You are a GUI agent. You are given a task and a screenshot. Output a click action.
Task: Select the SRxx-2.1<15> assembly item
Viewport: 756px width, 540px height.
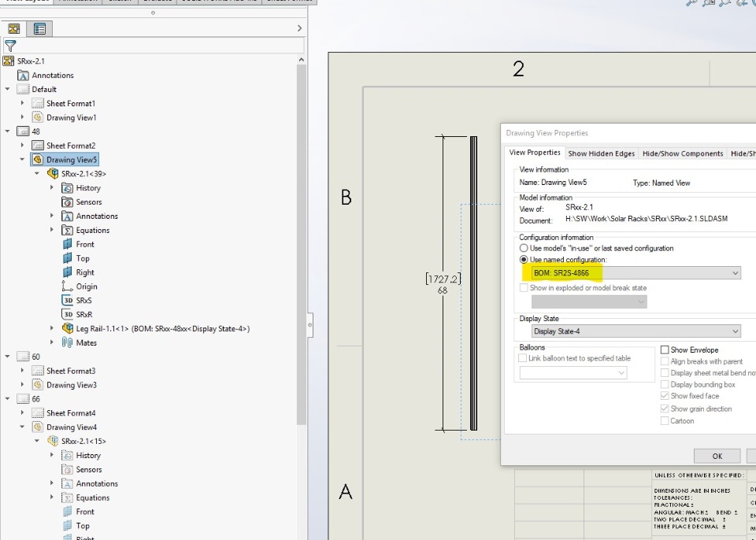tap(83, 441)
